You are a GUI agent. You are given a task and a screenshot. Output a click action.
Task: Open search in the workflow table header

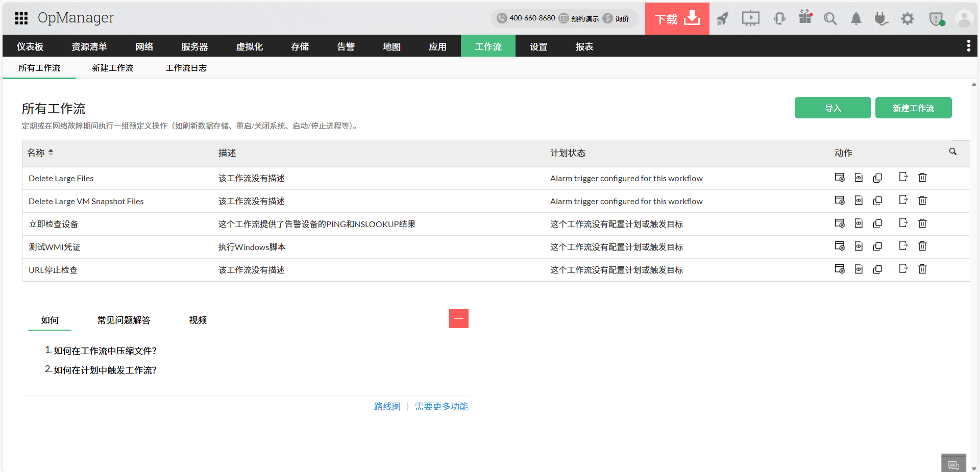(953, 152)
